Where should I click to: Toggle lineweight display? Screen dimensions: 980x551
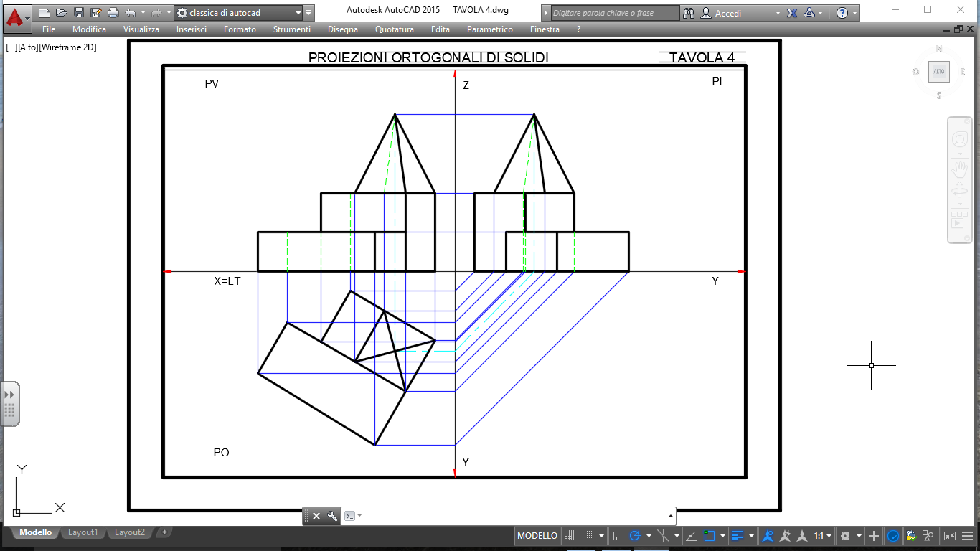pos(738,535)
